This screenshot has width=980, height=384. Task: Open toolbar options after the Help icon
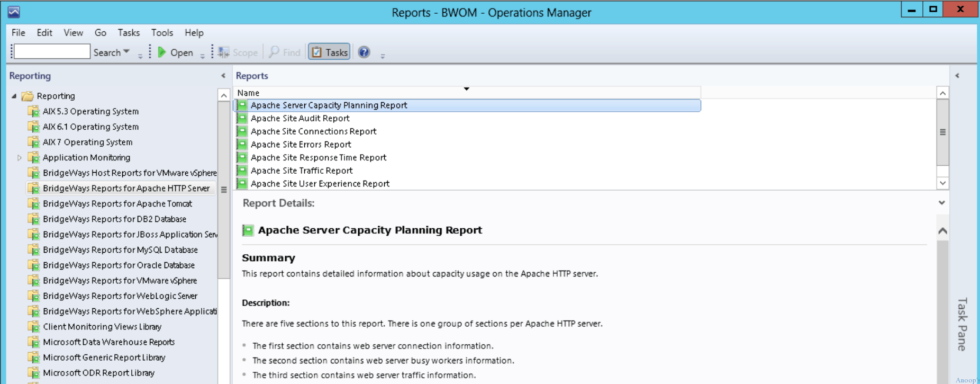point(383,55)
